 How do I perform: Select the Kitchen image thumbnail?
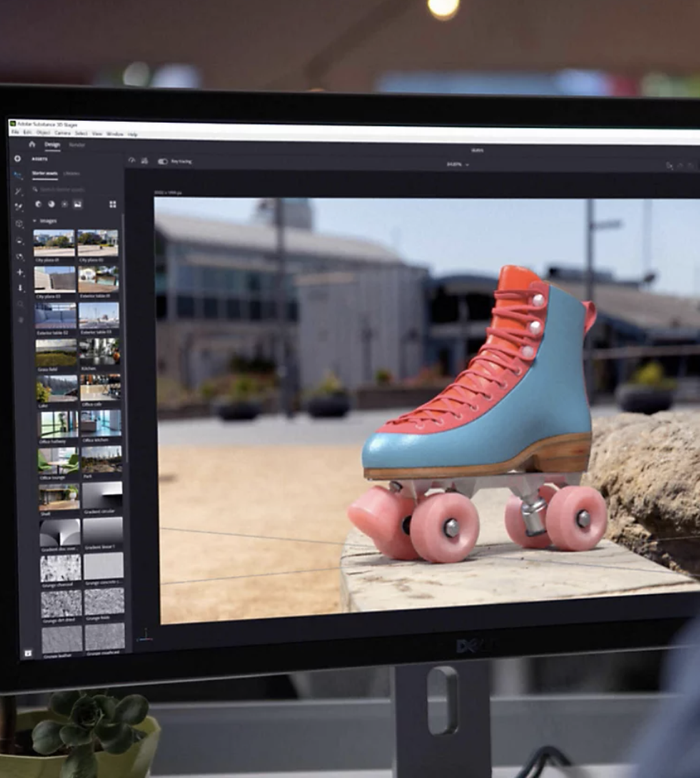[100, 352]
